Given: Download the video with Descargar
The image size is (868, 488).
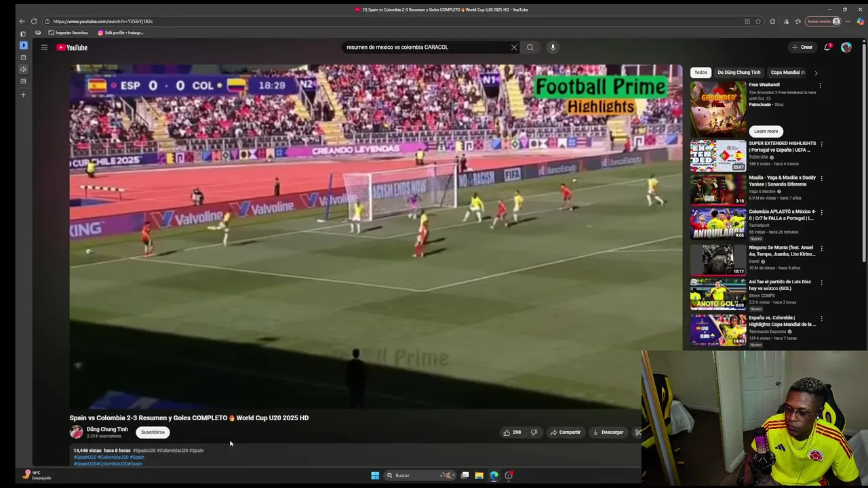Looking at the screenshot, I should tap(608, 432).
